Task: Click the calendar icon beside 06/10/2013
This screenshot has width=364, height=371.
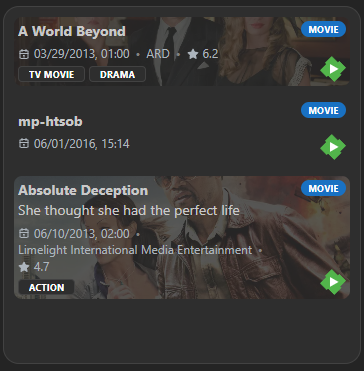Action: (x=24, y=234)
